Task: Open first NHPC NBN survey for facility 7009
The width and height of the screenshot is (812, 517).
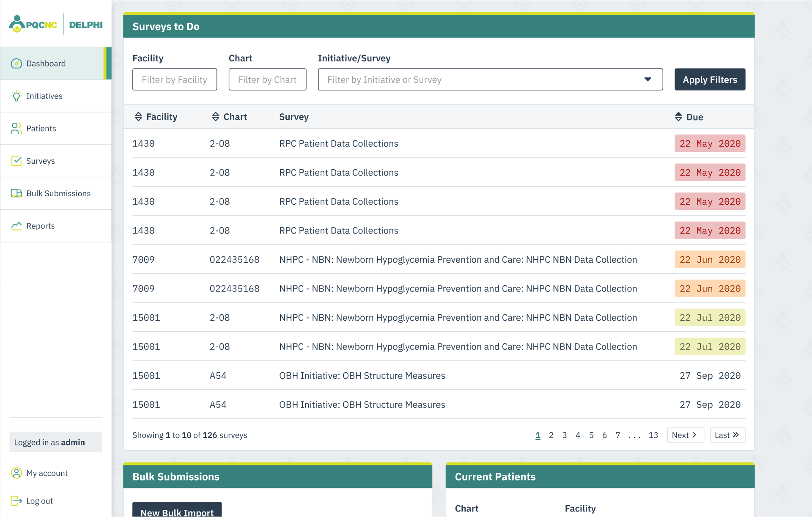Action: (x=439, y=259)
